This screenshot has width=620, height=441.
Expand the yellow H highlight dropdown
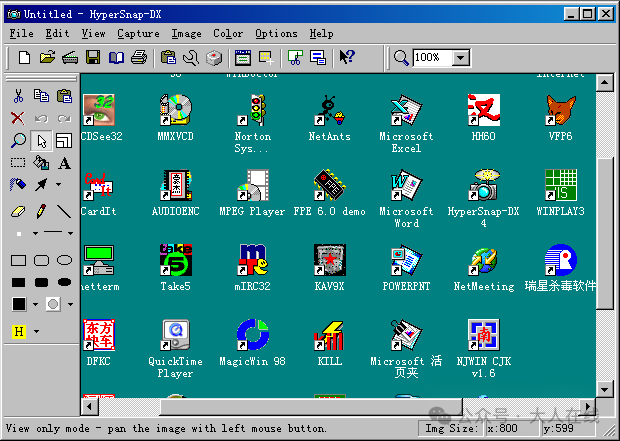coord(36,331)
